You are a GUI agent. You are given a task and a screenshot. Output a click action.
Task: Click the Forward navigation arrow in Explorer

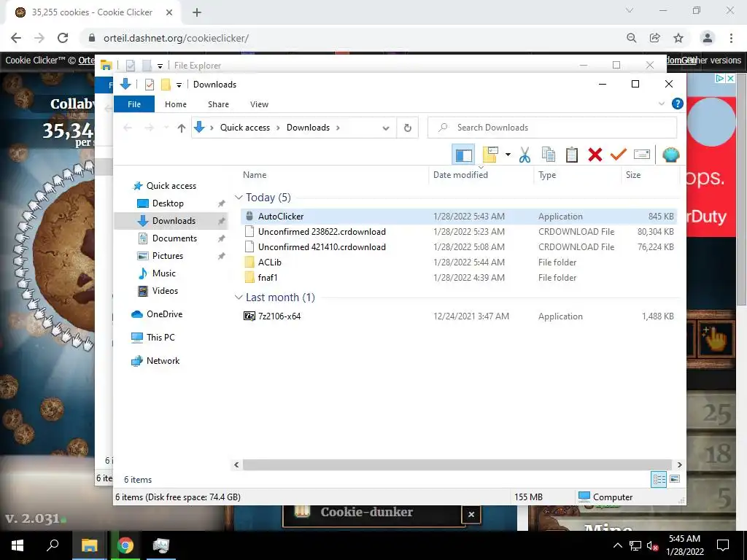click(149, 128)
